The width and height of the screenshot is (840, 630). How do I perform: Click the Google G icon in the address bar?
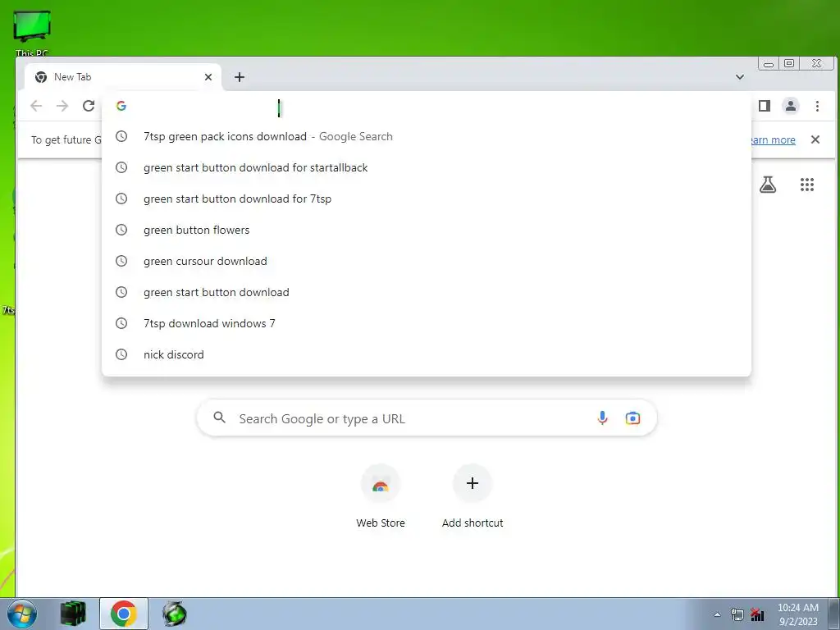click(x=121, y=106)
